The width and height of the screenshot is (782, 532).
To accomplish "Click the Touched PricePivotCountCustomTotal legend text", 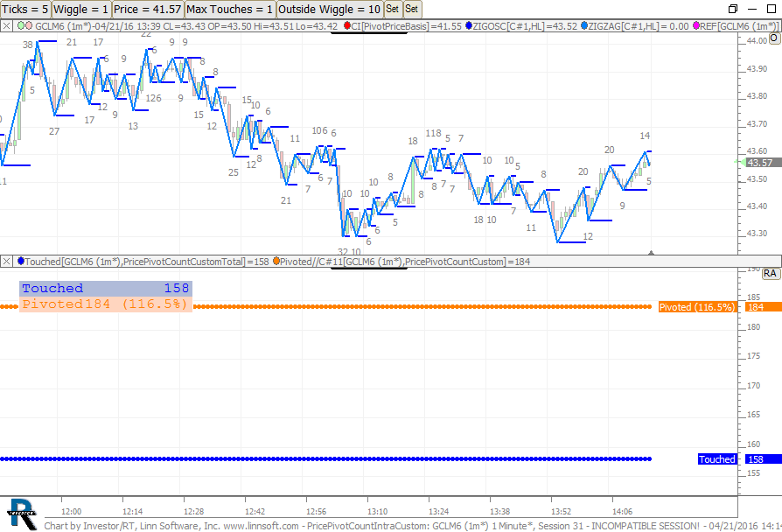I will 147,262.
